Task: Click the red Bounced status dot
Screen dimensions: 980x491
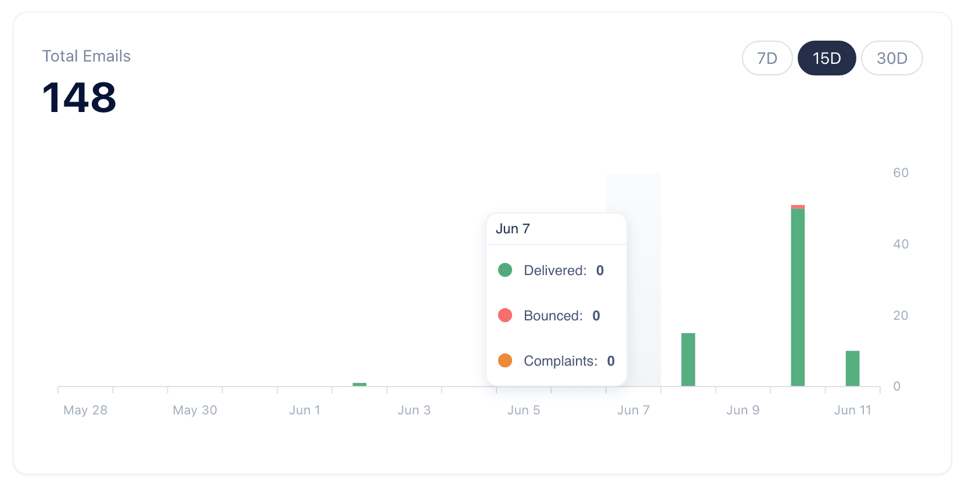Action: point(505,315)
